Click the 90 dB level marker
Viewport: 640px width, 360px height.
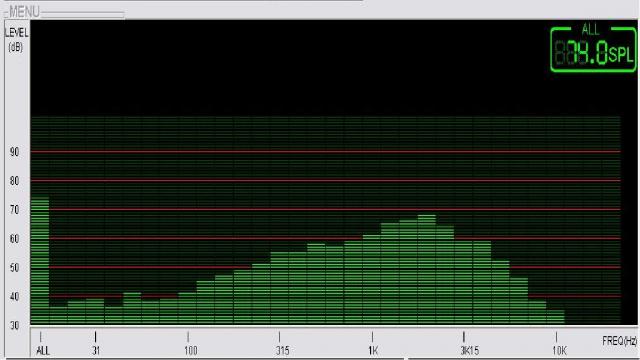[14, 152]
